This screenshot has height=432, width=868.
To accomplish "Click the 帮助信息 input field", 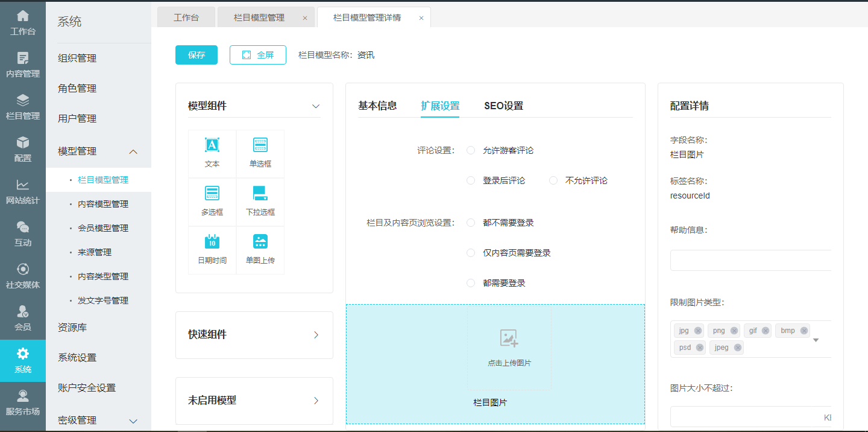I will pyautogui.click(x=750, y=261).
